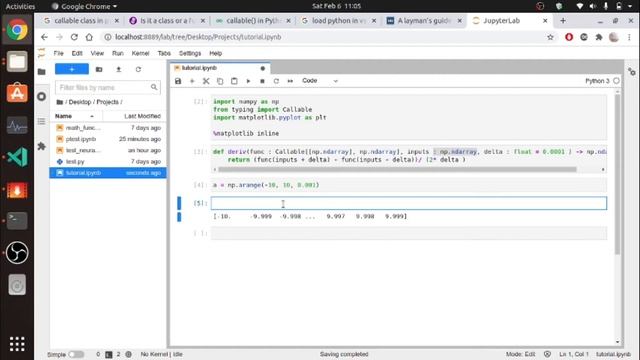
Task: Create a new folder in the file browser
Action: 99,69
